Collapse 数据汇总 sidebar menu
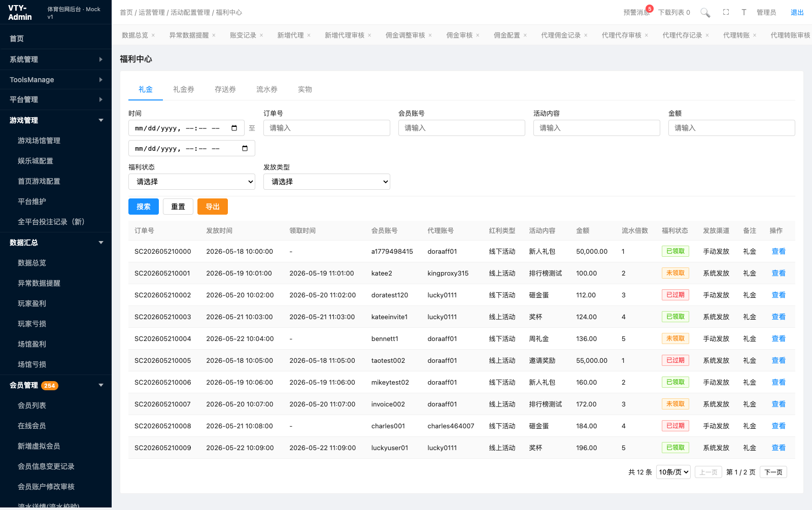The width and height of the screenshot is (812, 510). point(56,243)
